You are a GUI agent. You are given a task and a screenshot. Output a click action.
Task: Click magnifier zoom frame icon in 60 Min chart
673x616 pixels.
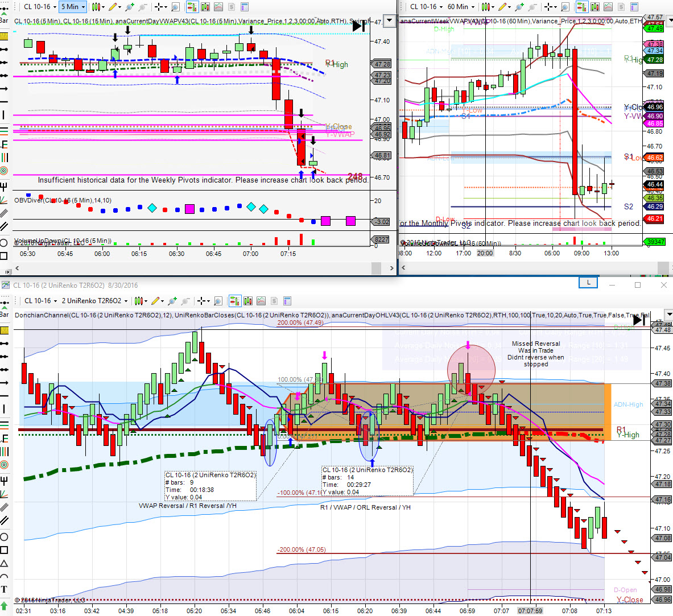pyautogui.click(x=565, y=7)
